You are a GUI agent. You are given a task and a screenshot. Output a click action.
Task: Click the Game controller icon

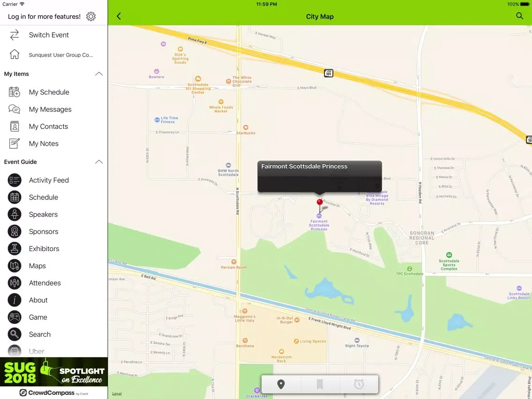[14, 317]
